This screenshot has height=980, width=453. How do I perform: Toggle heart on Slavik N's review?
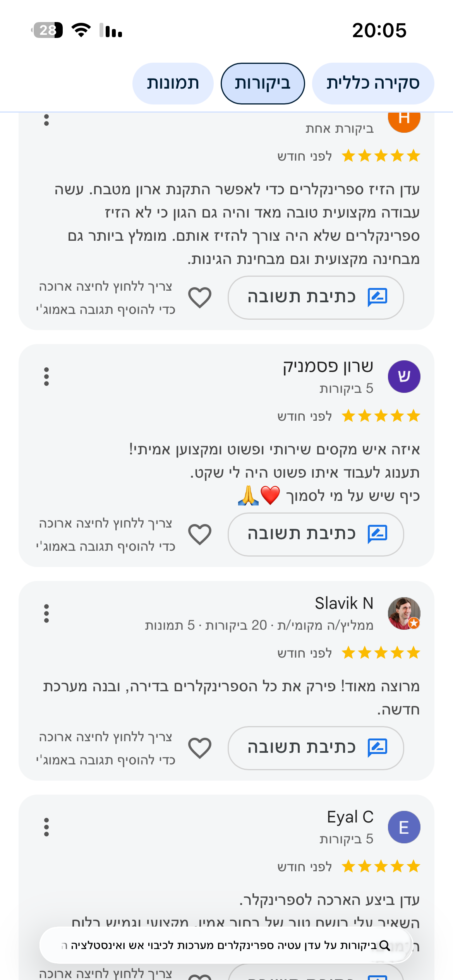200,748
